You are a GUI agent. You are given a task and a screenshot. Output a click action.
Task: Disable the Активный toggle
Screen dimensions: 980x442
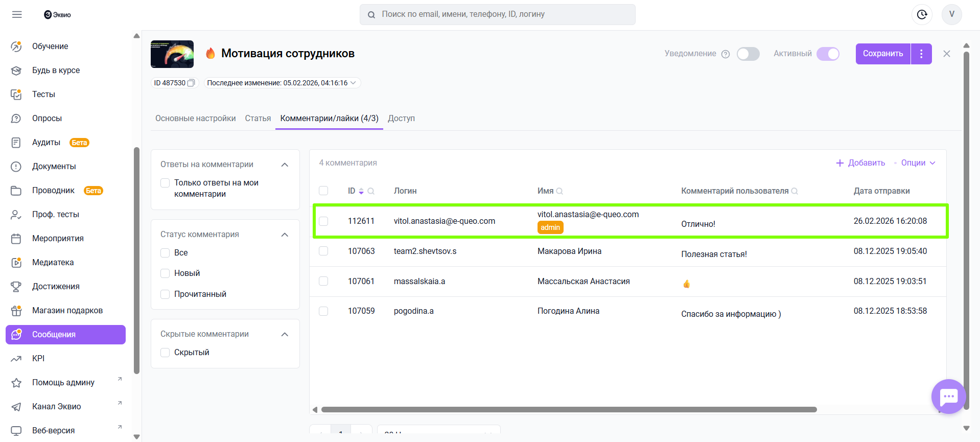point(828,54)
